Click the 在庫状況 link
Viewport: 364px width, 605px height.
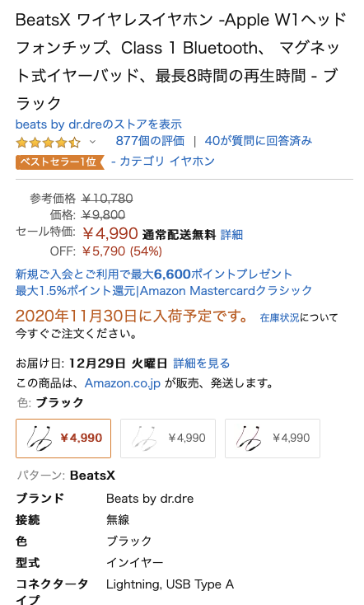279,317
